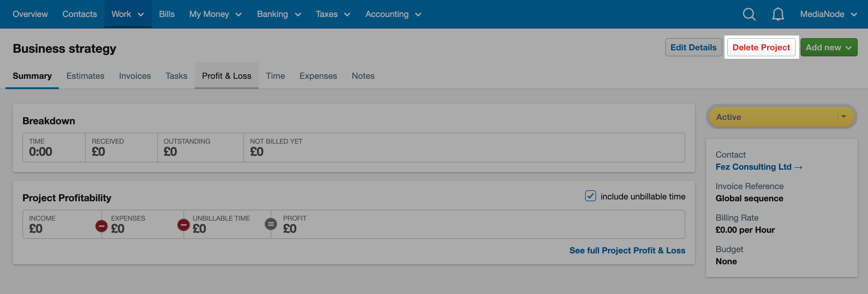
Task: Click the Global sequence invoice reference value
Action: pos(749,199)
